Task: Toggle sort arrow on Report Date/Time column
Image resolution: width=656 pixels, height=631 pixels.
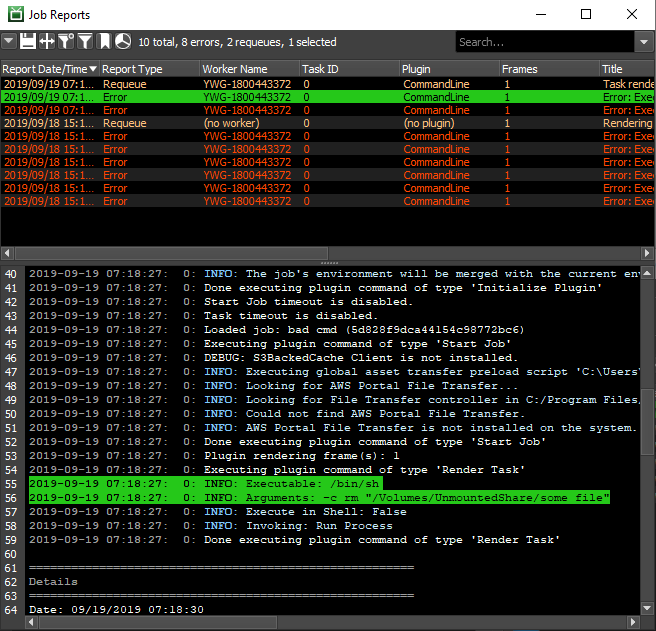Action: click(x=94, y=69)
